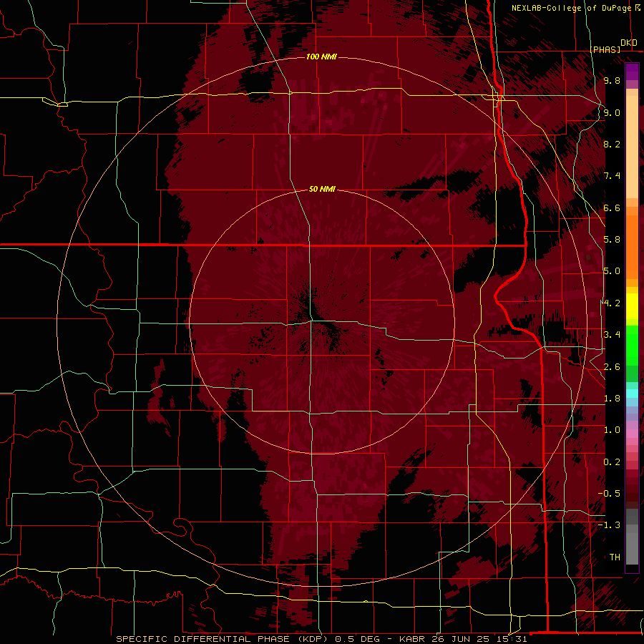
Task: Click the 4.2 legend value
Action: [612, 303]
